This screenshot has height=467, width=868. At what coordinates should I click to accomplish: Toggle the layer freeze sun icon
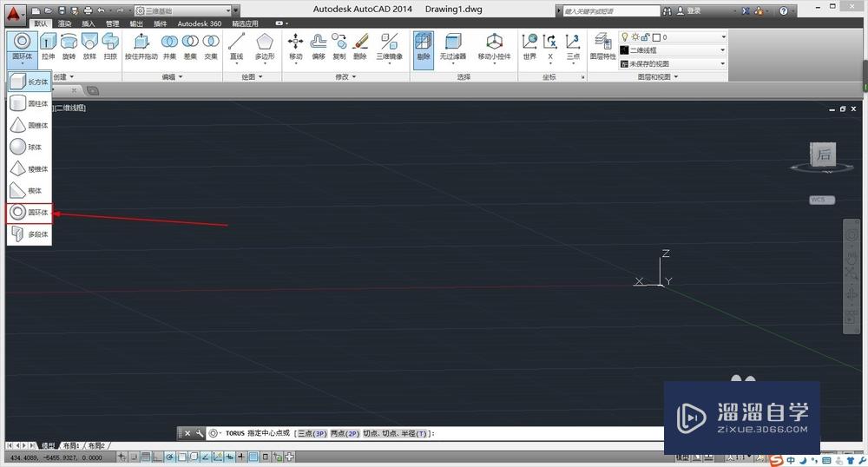coord(635,37)
